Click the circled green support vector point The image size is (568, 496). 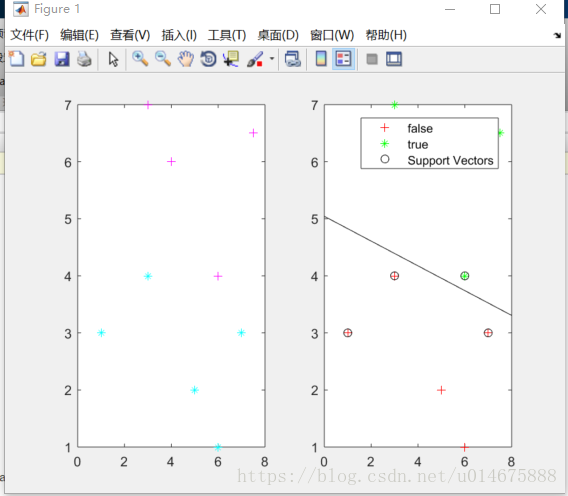464,276
